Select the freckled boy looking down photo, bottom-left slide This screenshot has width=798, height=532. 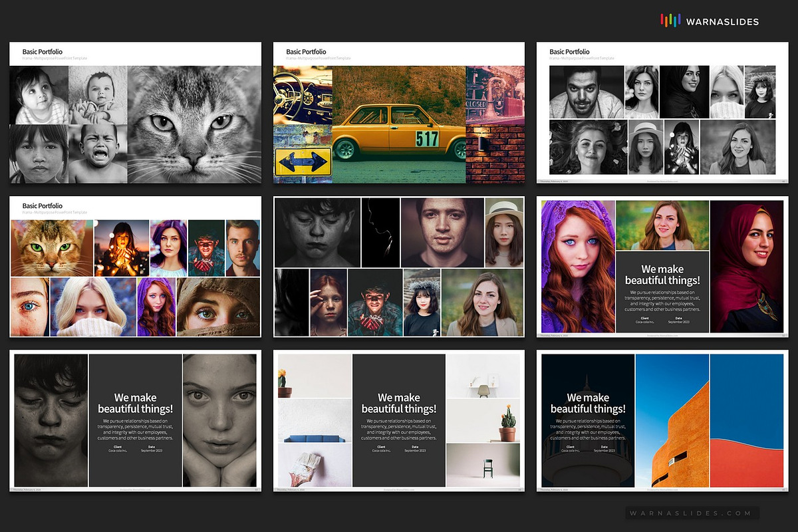[51, 420]
